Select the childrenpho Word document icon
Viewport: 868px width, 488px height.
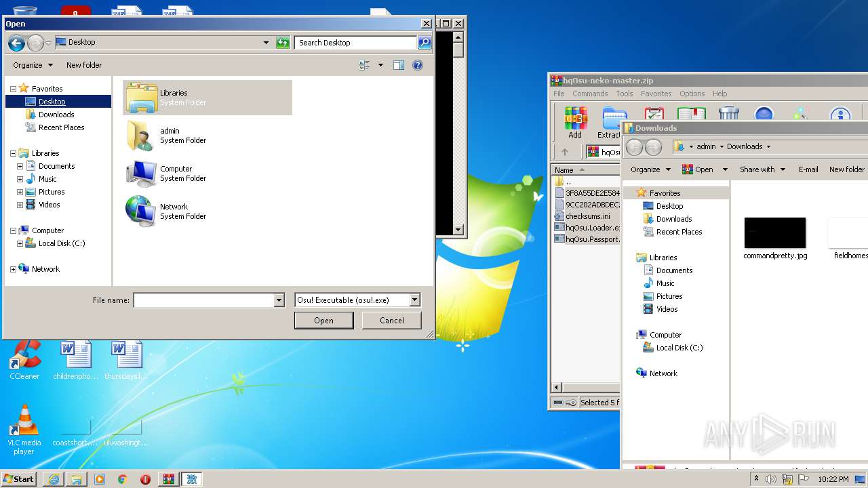coord(75,360)
